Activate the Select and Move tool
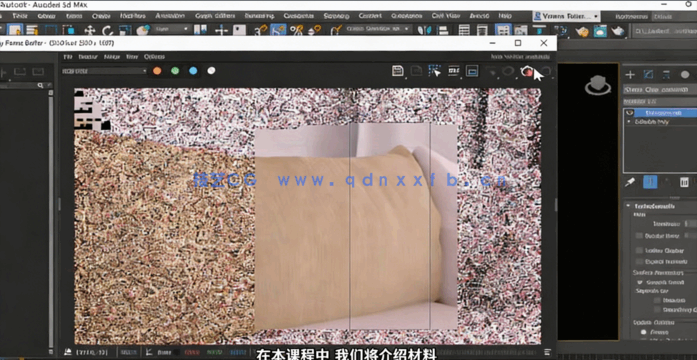Screen dimensions: 697x360 click(x=90, y=30)
